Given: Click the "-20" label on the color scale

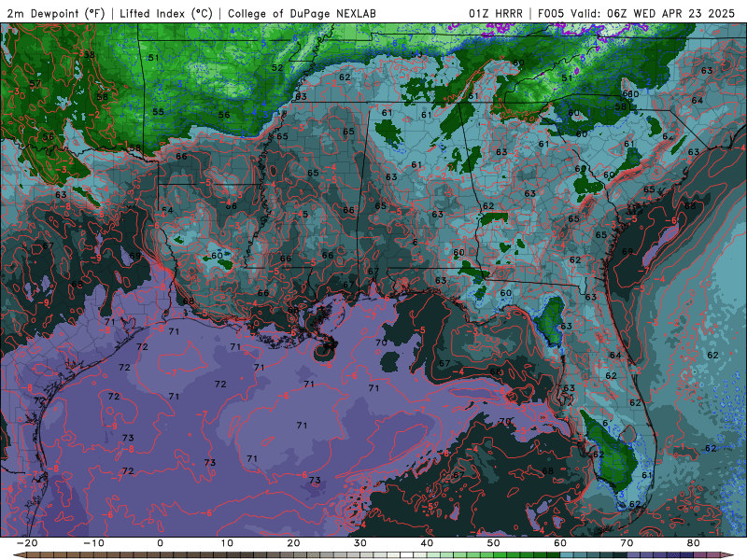Looking at the screenshot, I should (27, 543).
